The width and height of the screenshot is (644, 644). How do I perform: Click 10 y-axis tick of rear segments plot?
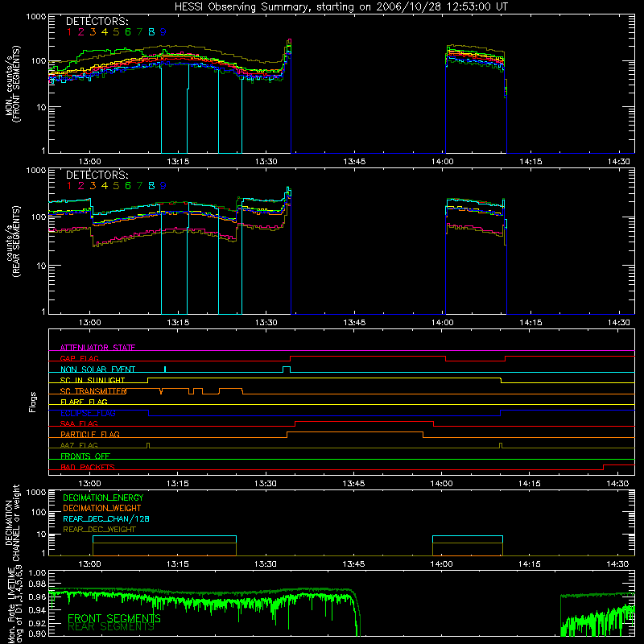click(x=41, y=266)
